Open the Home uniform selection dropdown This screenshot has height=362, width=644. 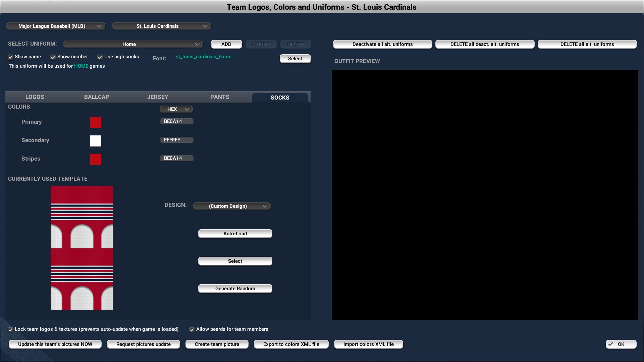click(133, 44)
